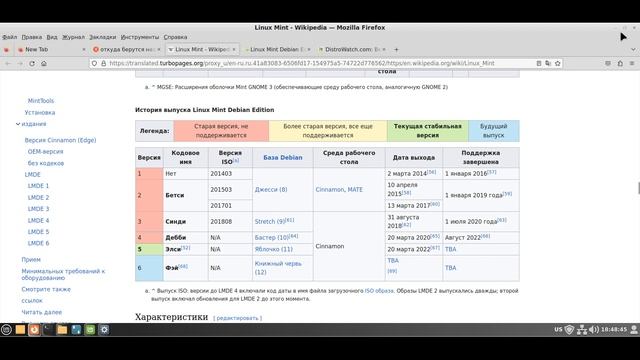Open the browser home page
Screen dimensions: 640x360
(x=44, y=63)
